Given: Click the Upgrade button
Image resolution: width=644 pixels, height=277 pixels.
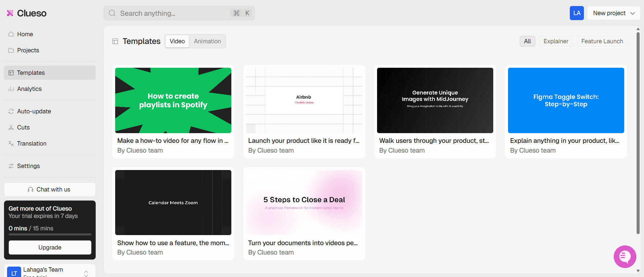Looking at the screenshot, I should tap(50, 247).
